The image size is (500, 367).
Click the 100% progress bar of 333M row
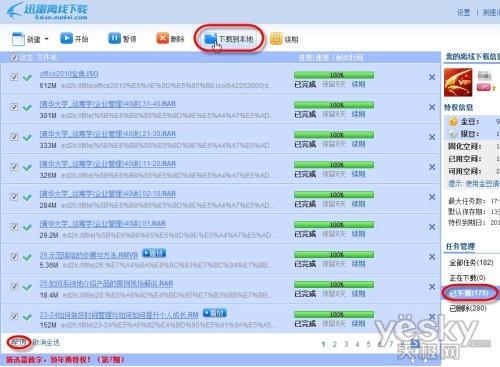click(334, 135)
